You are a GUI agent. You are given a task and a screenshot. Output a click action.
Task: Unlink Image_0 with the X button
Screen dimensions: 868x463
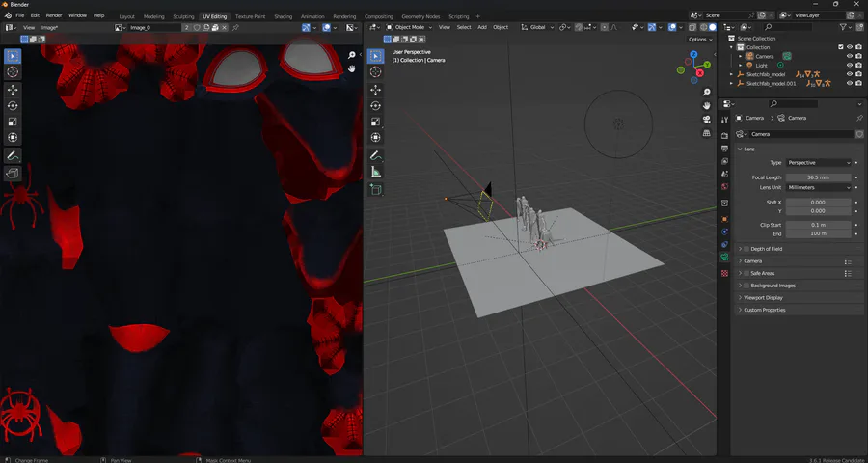[x=224, y=27]
